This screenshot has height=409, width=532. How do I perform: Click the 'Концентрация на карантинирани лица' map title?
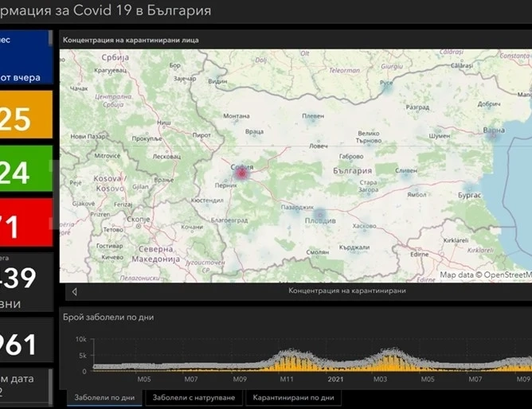tap(131, 40)
